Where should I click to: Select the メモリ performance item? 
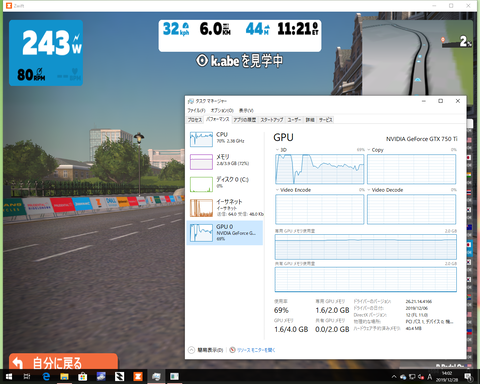point(225,161)
